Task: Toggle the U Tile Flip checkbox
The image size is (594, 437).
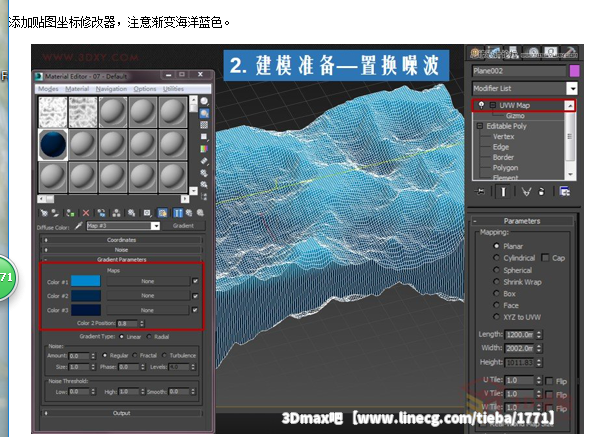Action: [549, 381]
